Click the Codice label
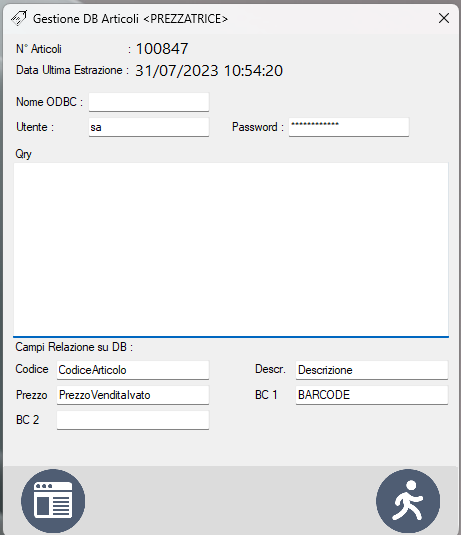The image size is (461, 535). point(32,369)
